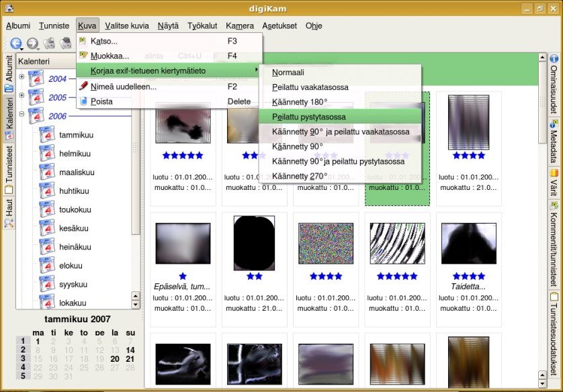Expand the 2005 year in calendar tree

[x=22, y=97]
